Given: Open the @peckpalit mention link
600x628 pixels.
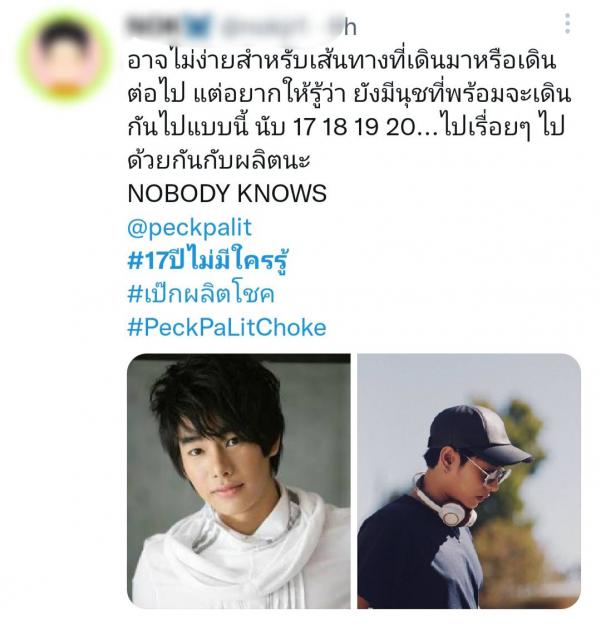Looking at the screenshot, I should coord(189,227).
